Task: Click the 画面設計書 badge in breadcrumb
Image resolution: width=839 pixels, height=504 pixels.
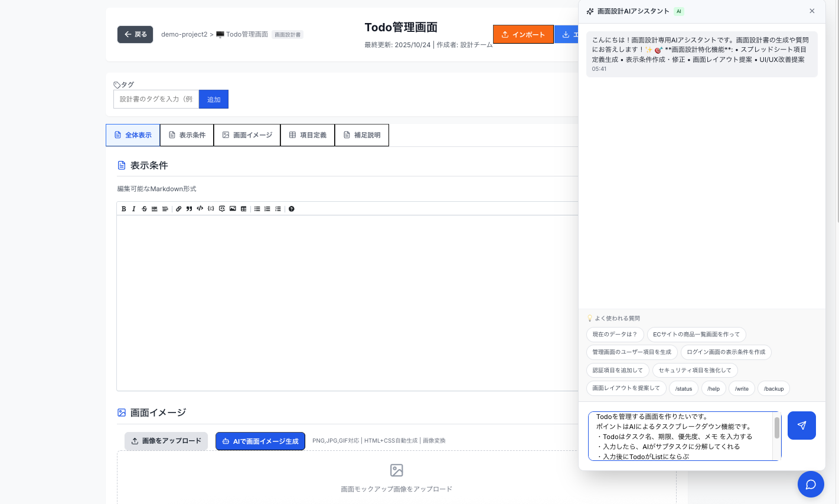Action: point(288,35)
